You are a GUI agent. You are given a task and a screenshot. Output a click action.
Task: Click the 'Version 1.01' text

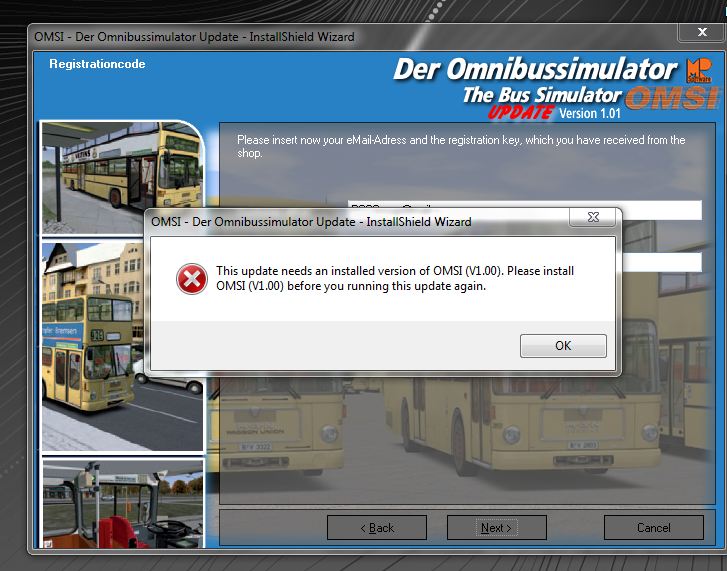pos(590,113)
